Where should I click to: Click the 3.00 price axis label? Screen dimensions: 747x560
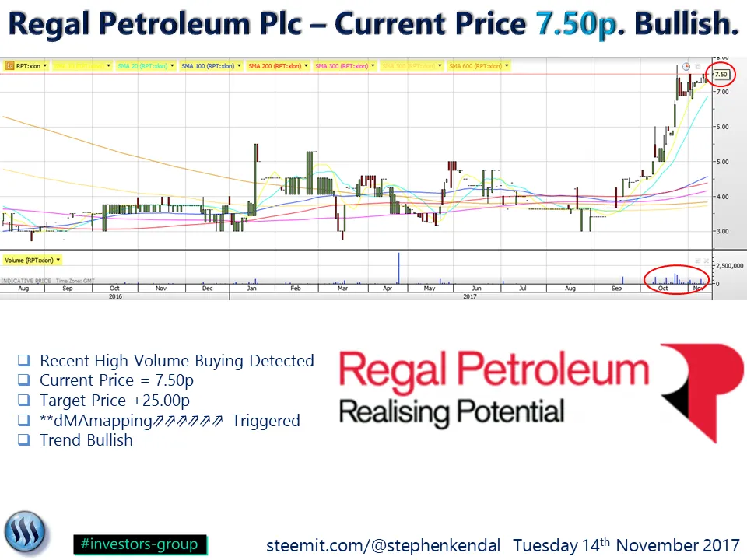(x=723, y=232)
